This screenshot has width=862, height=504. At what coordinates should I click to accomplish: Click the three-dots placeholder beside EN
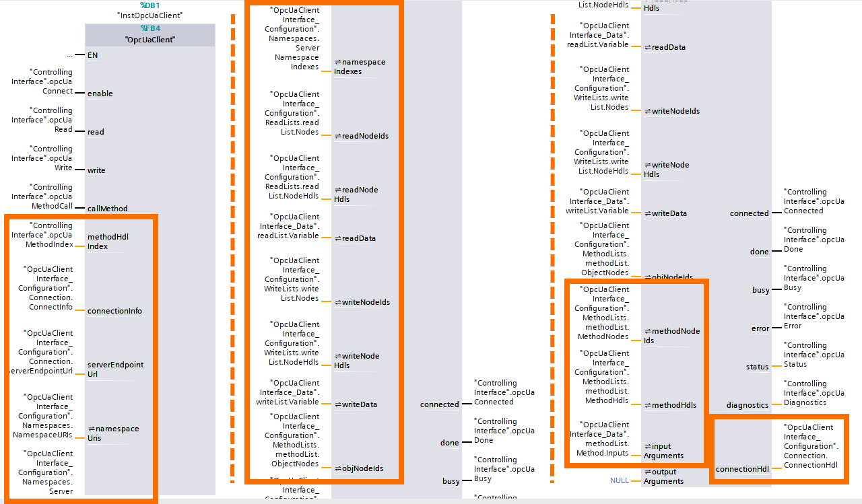pyautogui.click(x=69, y=55)
